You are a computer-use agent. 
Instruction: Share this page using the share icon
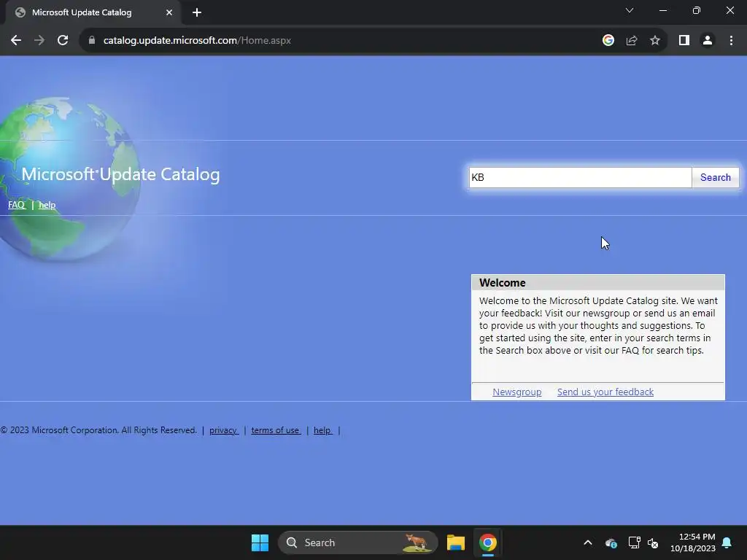[632, 41]
